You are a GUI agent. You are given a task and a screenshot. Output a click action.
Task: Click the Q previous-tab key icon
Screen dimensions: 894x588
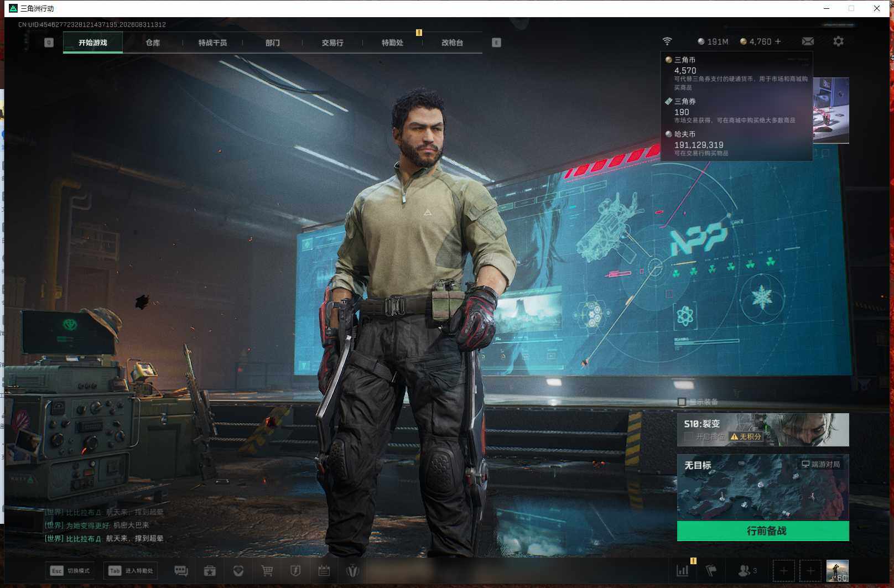tap(49, 43)
